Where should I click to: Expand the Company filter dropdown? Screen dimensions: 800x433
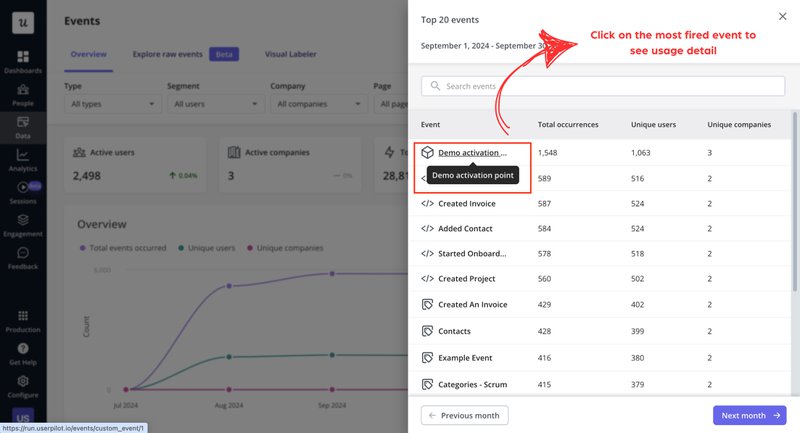[x=318, y=104]
